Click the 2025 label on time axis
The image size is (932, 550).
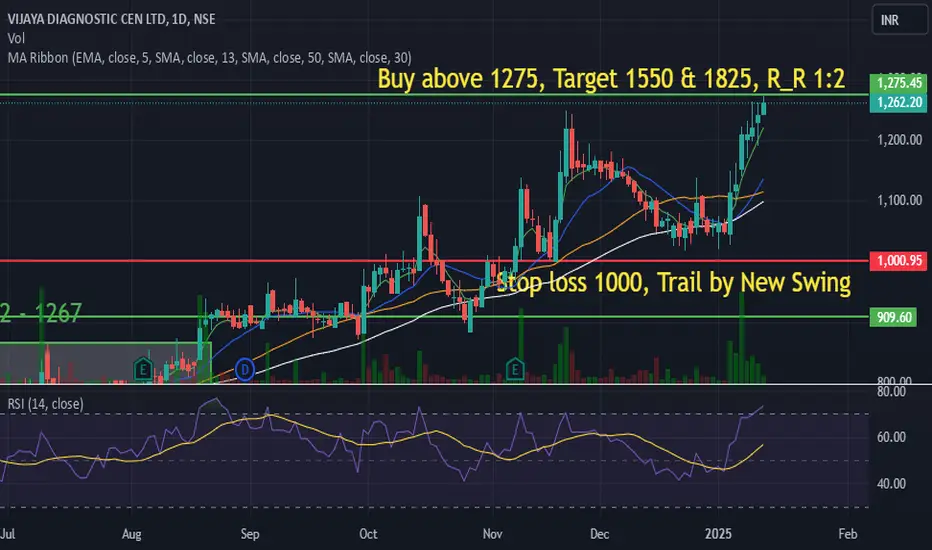[718, 534]
